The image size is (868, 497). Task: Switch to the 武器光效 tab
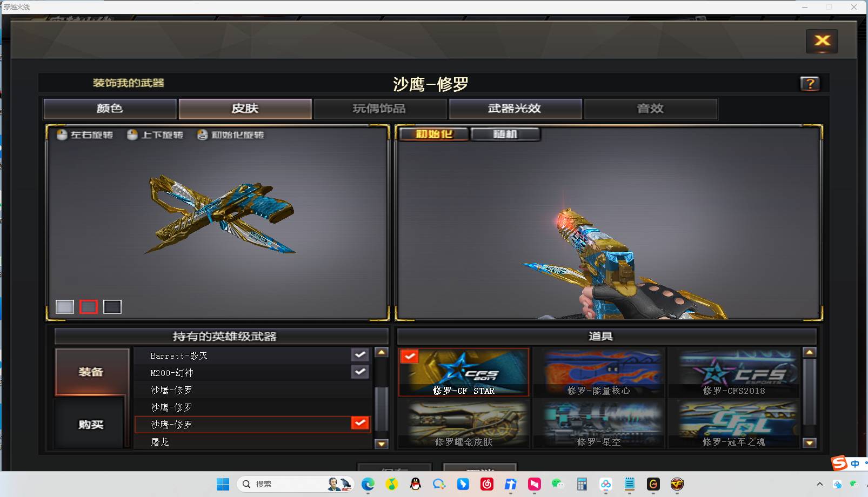515,109
